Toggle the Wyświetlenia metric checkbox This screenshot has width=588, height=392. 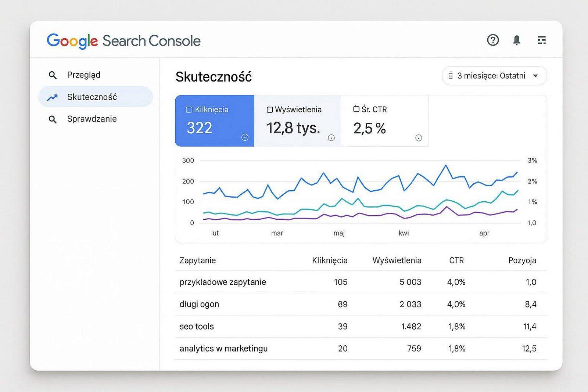(270, 110)
